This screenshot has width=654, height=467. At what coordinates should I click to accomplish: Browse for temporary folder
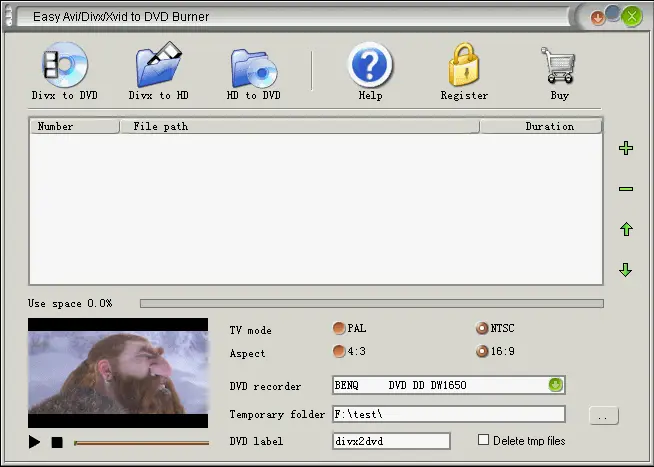tap(604, 415)
